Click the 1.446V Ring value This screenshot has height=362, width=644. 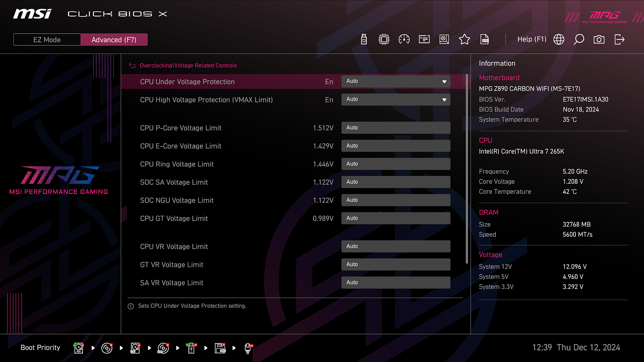(323, 164)
